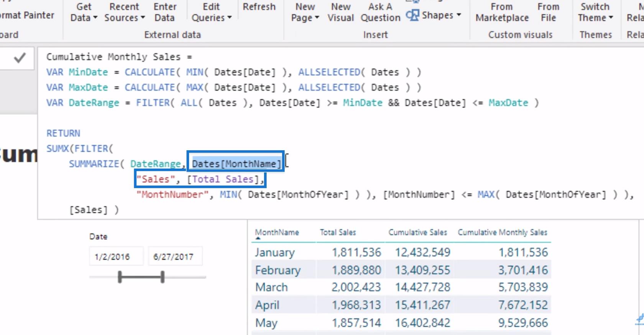Click the value 7,672,152 in table

point(523,305)
